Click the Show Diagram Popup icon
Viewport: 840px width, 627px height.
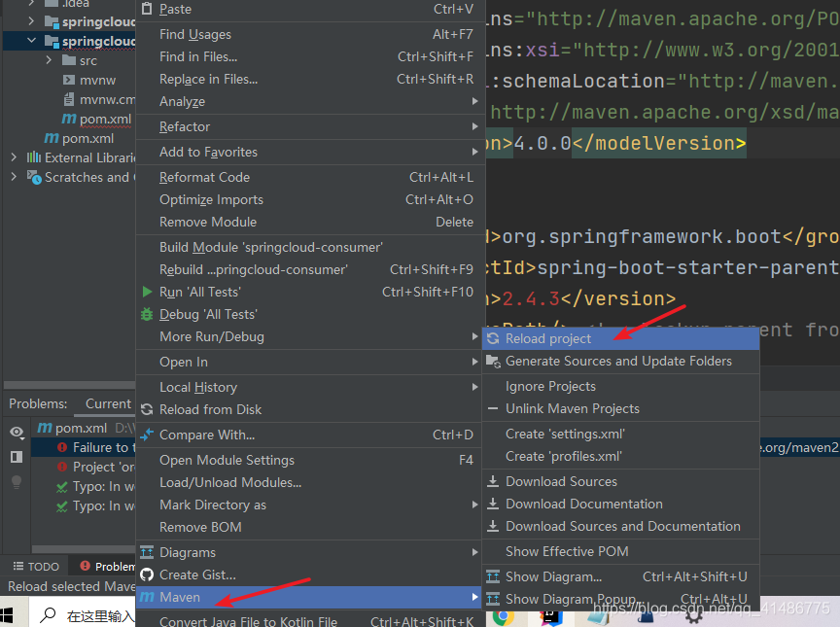[x=493, y=599]
